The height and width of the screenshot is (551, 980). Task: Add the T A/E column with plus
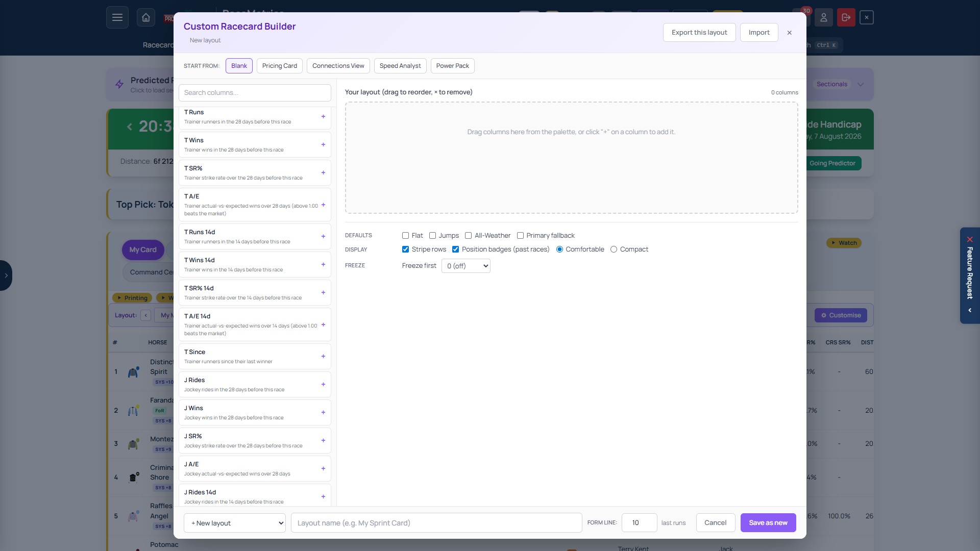coord(323,205)
